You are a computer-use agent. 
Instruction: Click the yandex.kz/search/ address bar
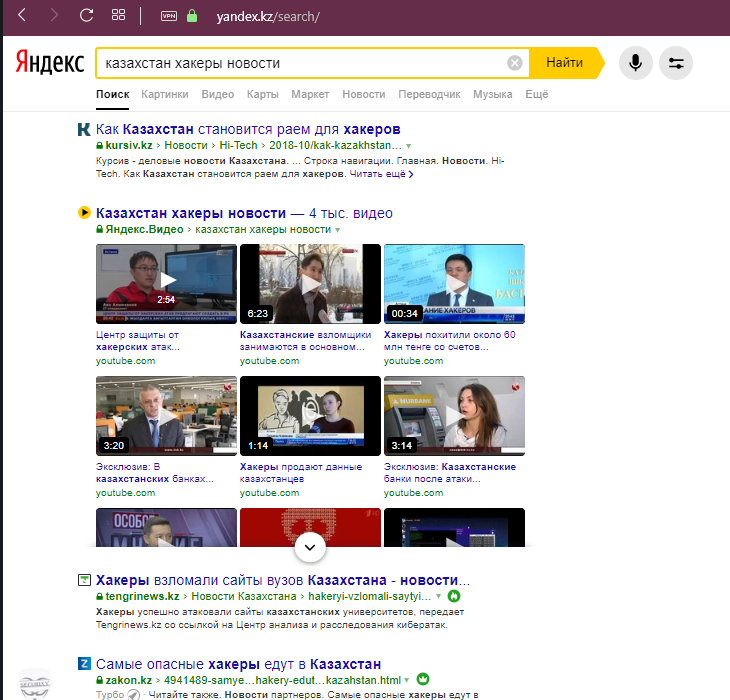268,17
